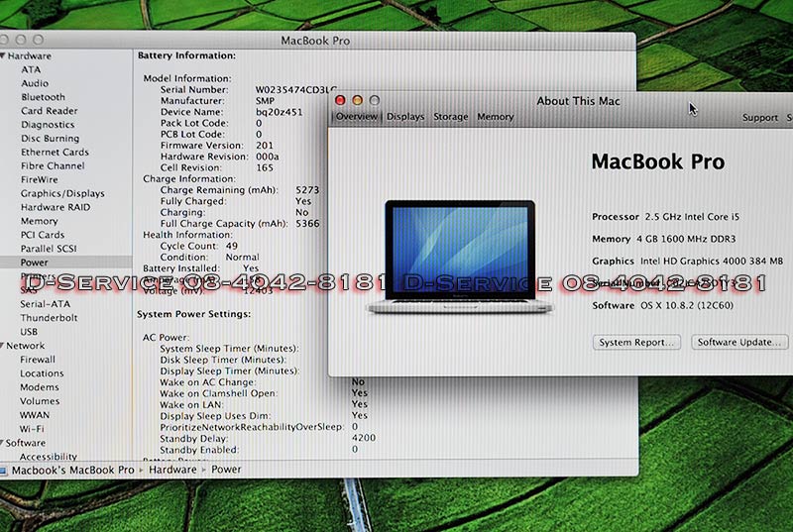
Task: Select Memory in System Report sidebar
Action: pos(39,221)
